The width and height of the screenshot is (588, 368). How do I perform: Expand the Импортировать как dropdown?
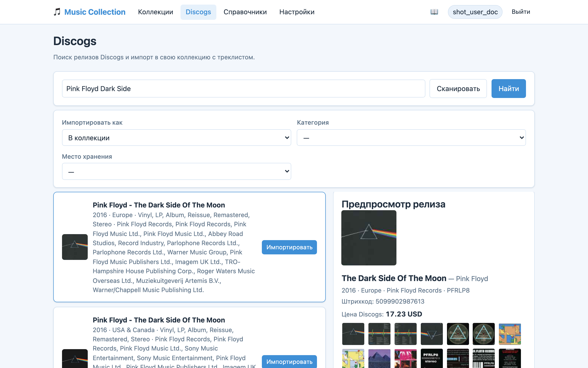pos(176,138)
